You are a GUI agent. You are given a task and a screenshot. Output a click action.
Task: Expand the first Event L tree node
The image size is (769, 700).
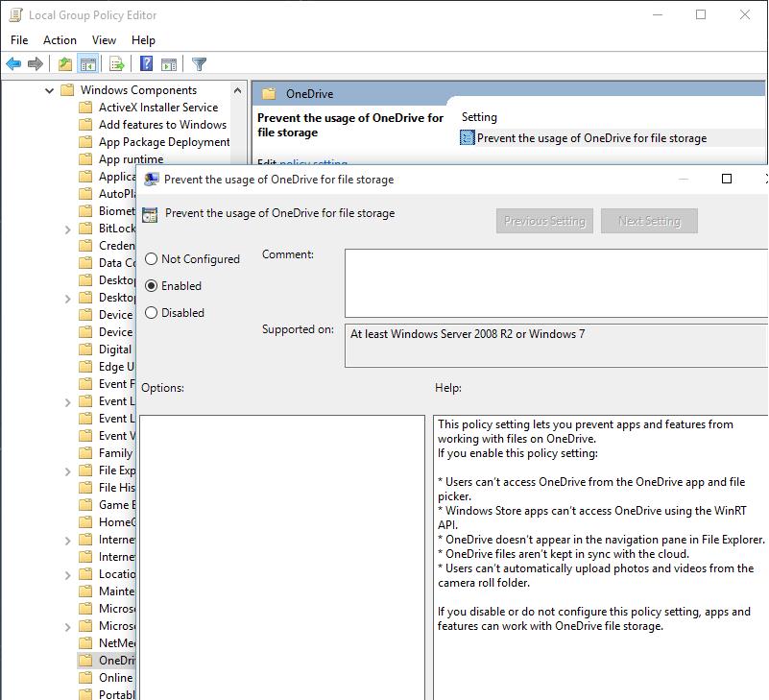[x=67, y=402]
